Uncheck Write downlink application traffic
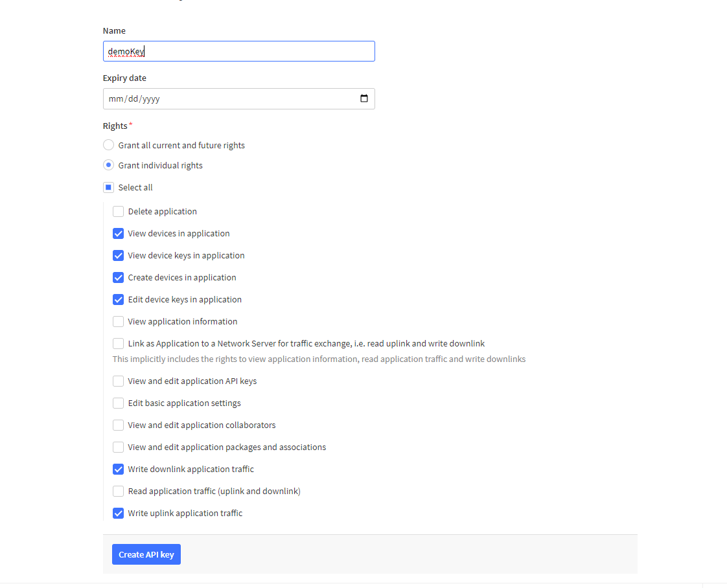The height and width of the screenshot is (588, 727). coord(118,469)
